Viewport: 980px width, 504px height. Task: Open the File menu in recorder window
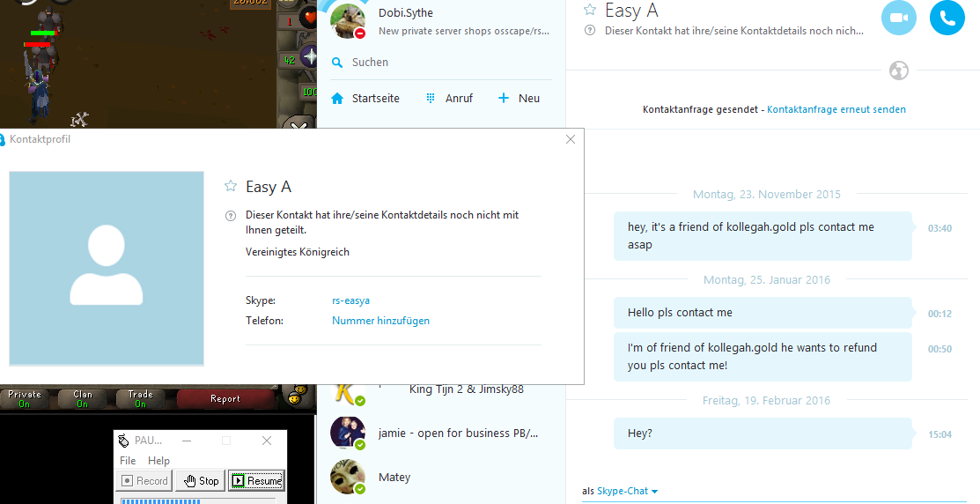[128, 460]
